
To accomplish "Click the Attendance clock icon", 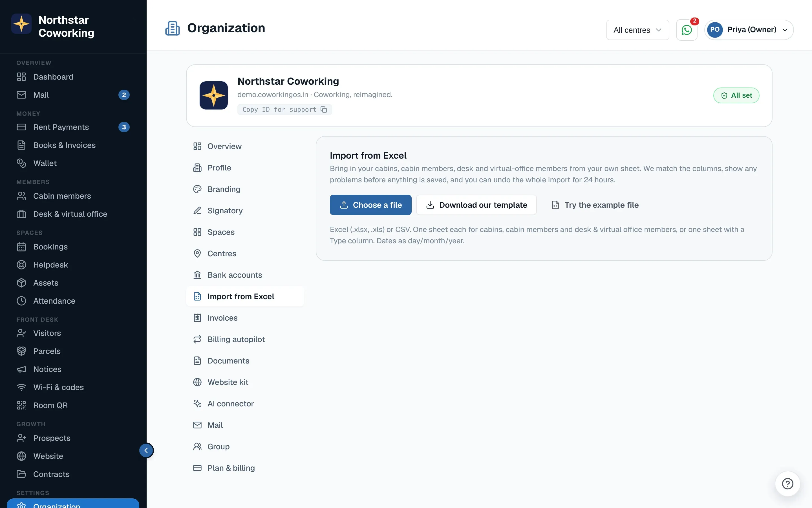I will coord(21,301).
